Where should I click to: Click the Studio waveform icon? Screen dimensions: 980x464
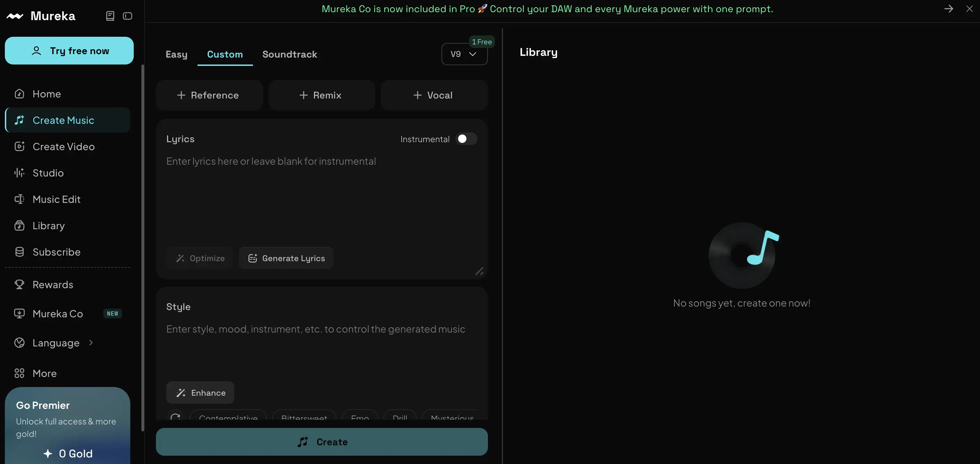(19, 173)
